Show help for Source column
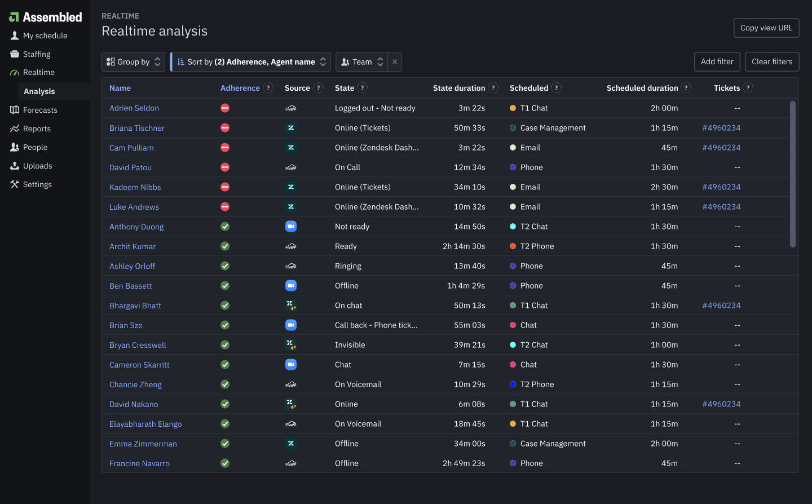This screenshot has height=504, width=812. (319, 88)
